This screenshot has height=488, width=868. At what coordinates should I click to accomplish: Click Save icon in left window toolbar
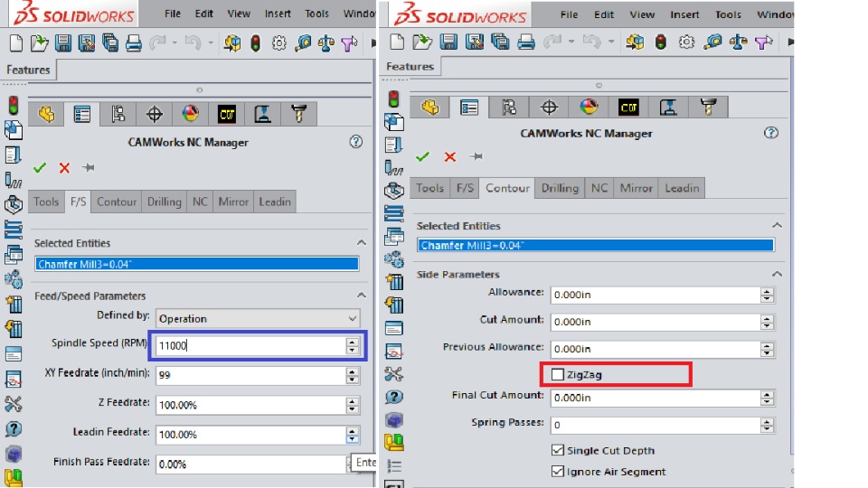63,42
